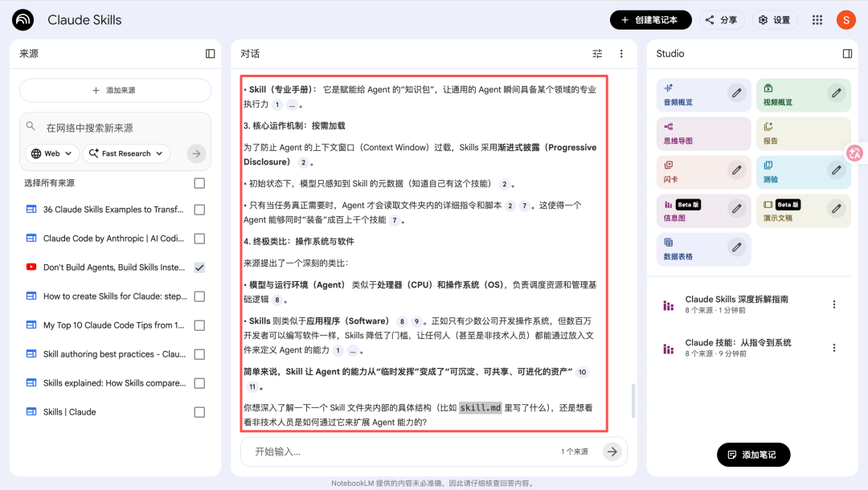Click 添加笔记 button
This screenshot has width=868, height=490.
[753, 455]
